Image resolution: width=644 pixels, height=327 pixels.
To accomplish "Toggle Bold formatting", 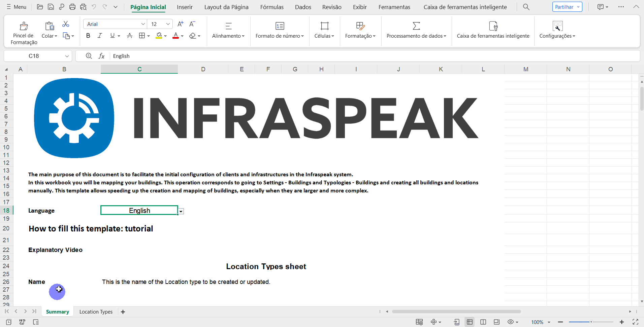I will pyautogui.click(x=88, y=36).
